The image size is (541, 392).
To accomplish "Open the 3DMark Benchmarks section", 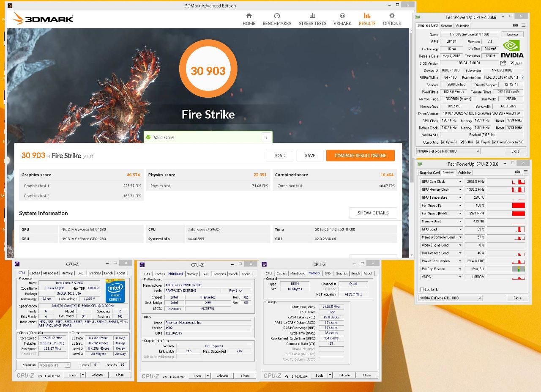I will tap(277, 19).
